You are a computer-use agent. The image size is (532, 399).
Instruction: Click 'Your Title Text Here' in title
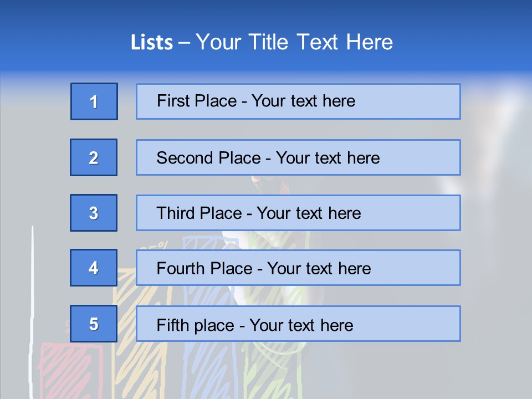click(294, 42)
